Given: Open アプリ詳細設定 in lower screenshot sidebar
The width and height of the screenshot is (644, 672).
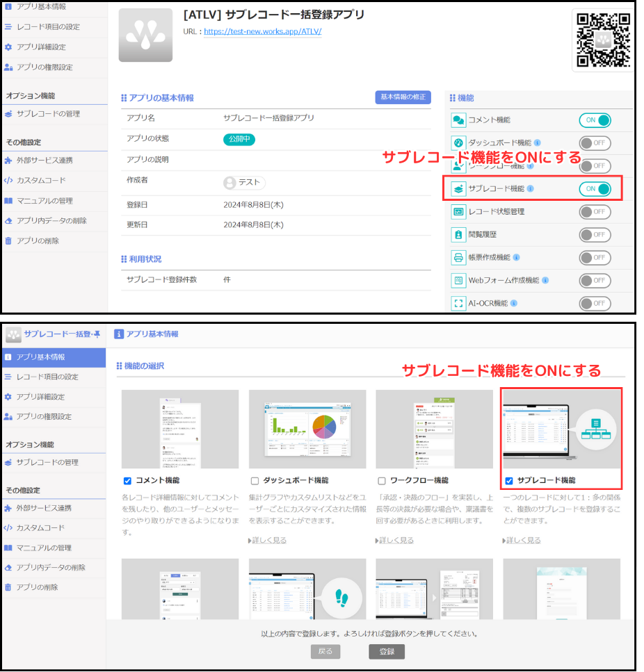Looking at the screenshot, I should [x=54, y=397].
